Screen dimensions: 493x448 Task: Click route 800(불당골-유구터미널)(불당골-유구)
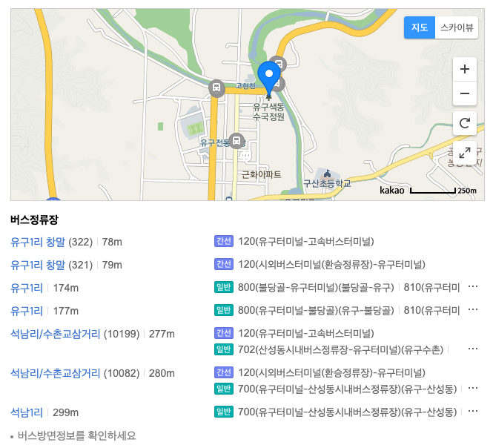coord(316,287)
